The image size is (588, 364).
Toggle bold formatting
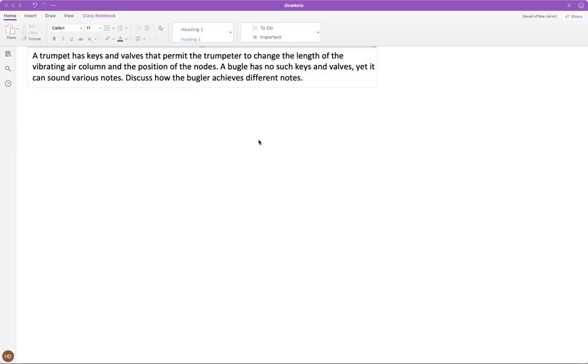coord(54,39)
